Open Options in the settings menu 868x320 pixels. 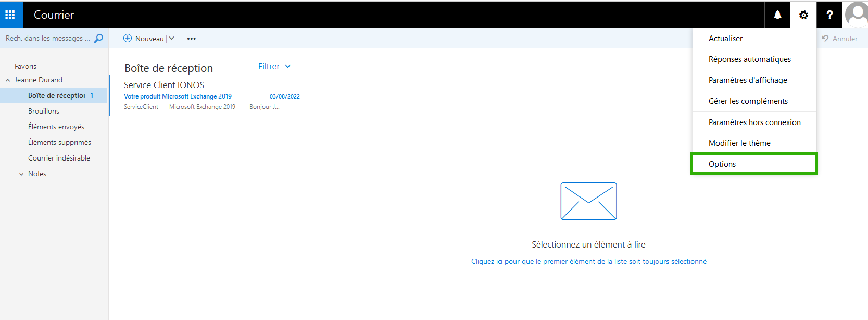(754, 164)
